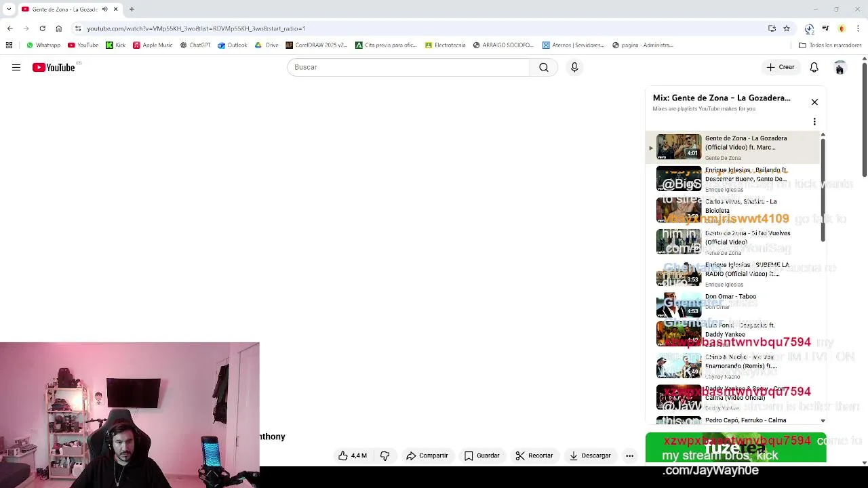
Task: Click the playlist scroll down arrow
Action: pos(823,421)
